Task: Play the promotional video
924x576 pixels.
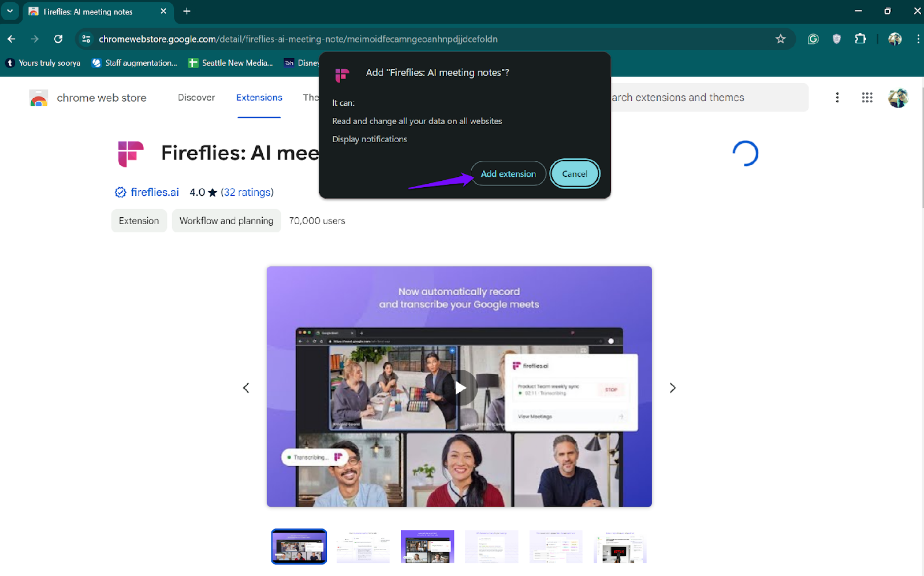Action: (x=460, y=387)
